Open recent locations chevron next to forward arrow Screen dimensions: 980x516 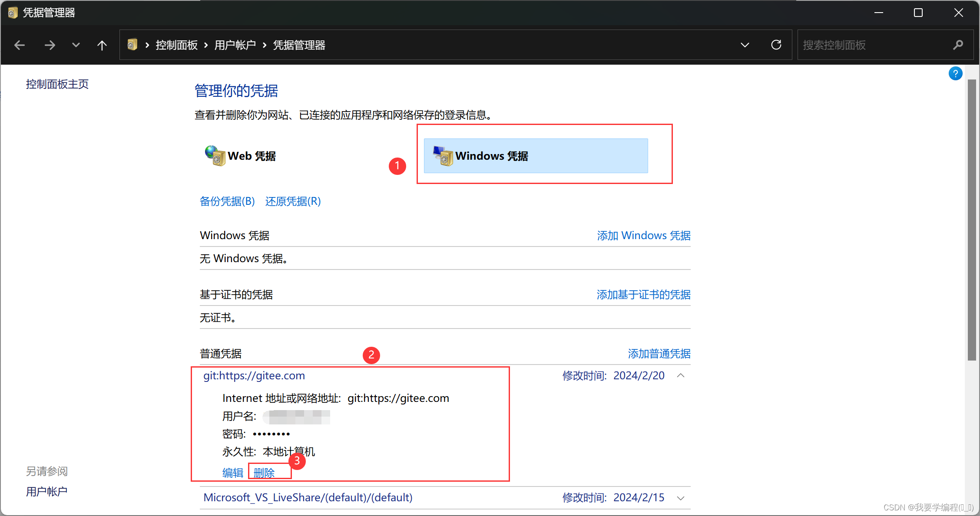tap(76, 45)
